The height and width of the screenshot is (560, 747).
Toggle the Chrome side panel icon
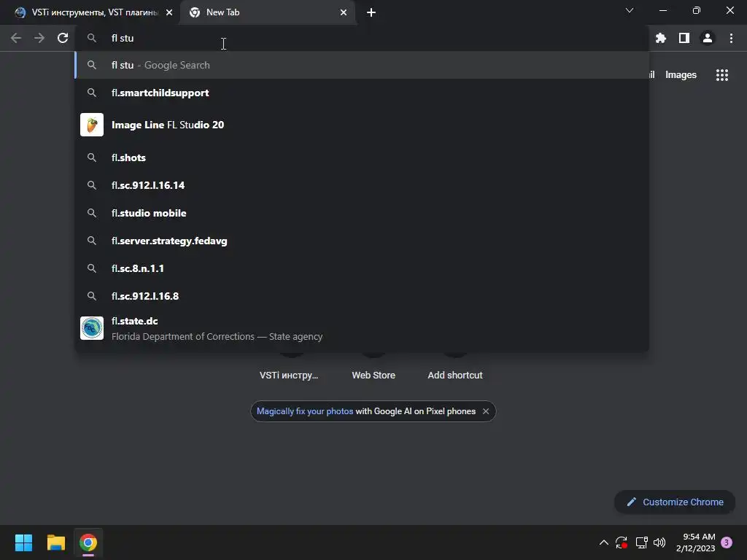point(684,38)
